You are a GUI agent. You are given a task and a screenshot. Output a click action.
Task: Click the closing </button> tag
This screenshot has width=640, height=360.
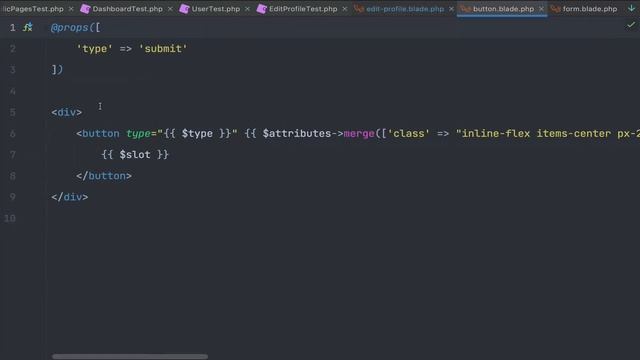click(x=104, y=176)
